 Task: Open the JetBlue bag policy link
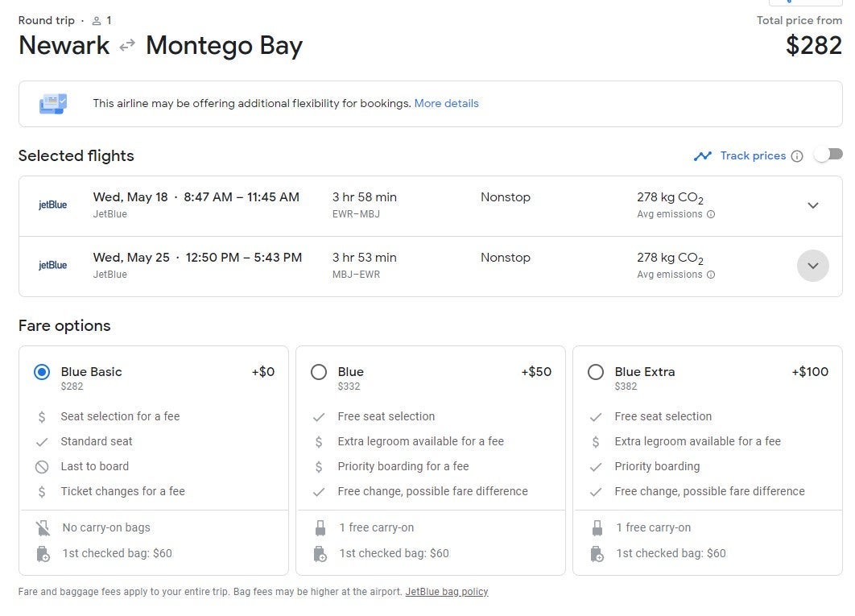tap(446, 592)
